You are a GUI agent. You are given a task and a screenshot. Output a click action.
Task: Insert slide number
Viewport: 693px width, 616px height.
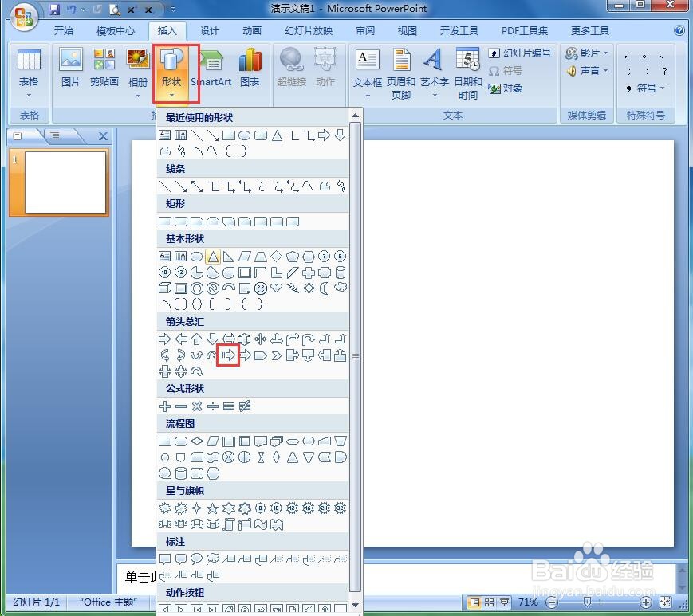point(520,53)
